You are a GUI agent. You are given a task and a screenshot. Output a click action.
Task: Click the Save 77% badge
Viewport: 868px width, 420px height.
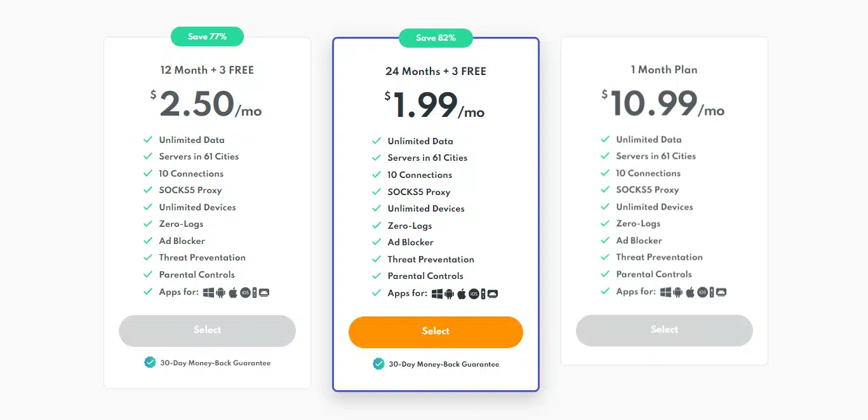coord(207,37)
